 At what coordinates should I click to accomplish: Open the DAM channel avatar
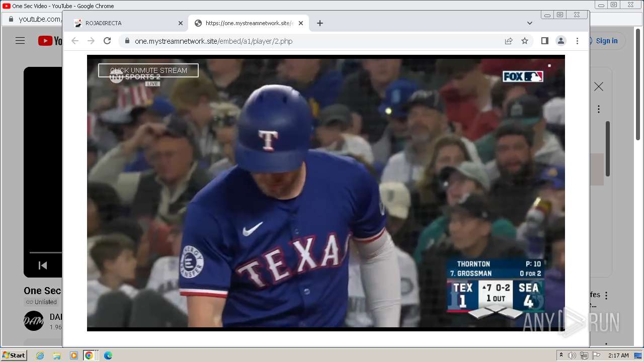click(x=34, y=321)
